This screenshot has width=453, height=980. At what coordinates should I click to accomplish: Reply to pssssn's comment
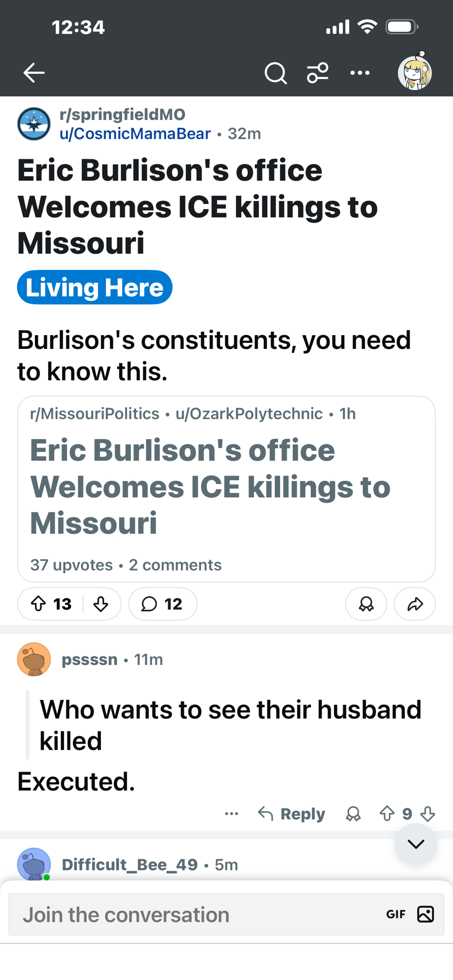[x=292, y=814]
